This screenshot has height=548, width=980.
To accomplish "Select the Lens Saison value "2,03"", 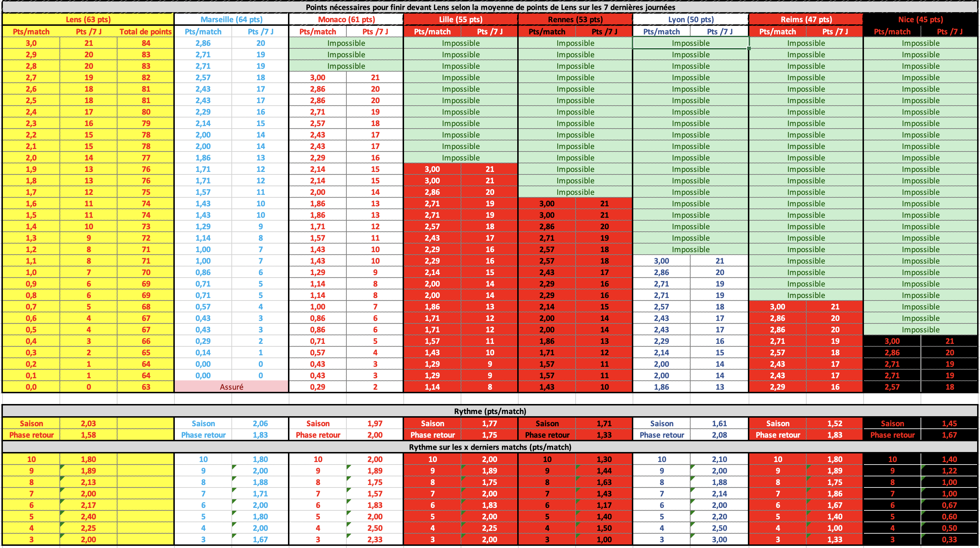I will tap(88, 423).
